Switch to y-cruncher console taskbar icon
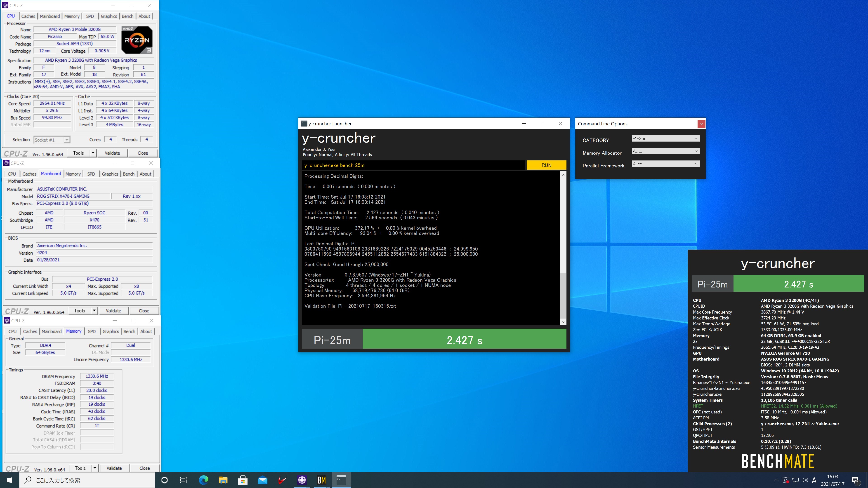Viewport: 868px width, 488px height. pyautogui.click(x=341, y=480)
